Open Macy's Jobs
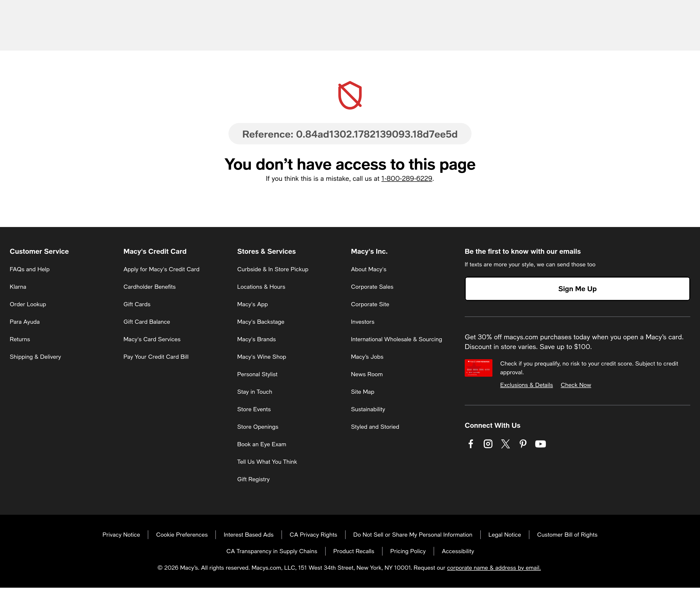The image size is (700, 594). click(367, 357)
